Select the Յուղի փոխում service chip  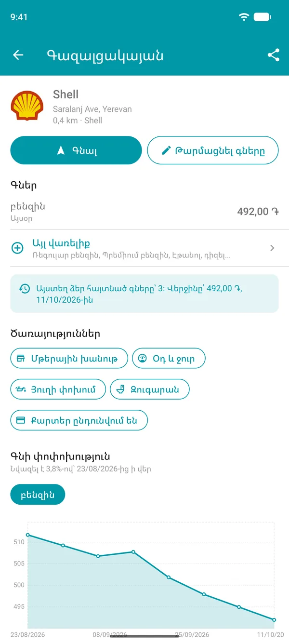[58, 389]
